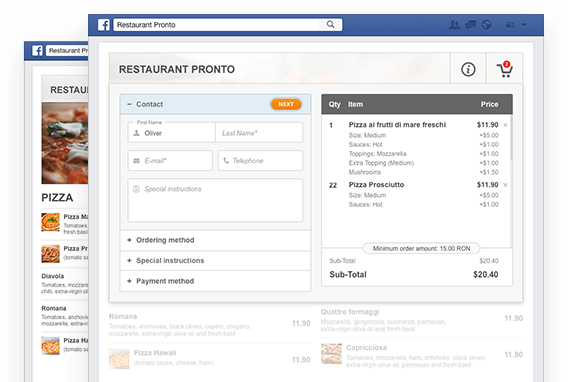The image size is (568, 382).
Task: Click Qty column header
Action: (x=334, y=104)
